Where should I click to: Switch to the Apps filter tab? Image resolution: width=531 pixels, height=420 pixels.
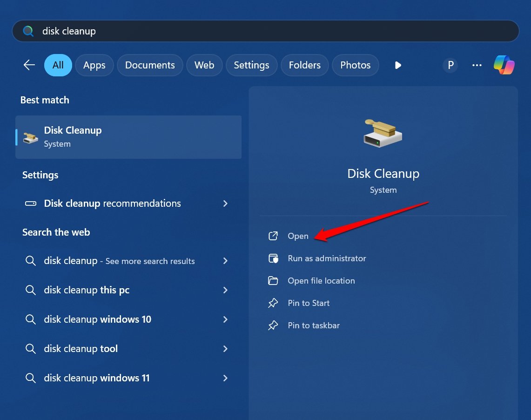coord(94,65)
